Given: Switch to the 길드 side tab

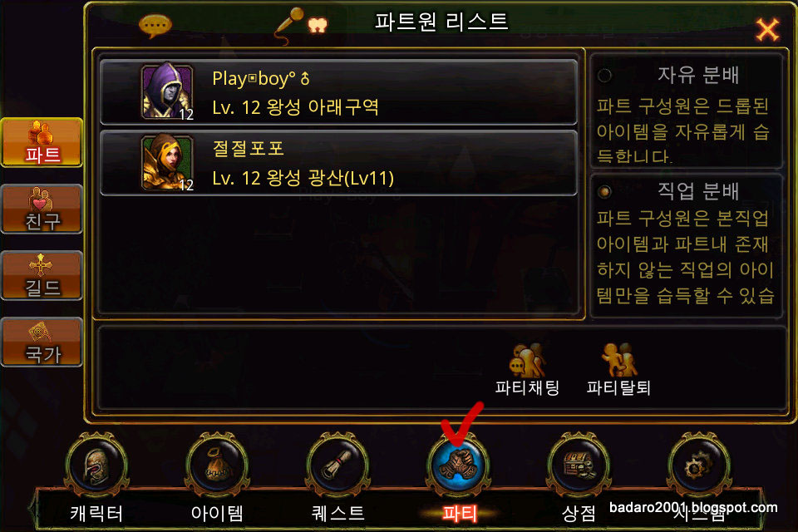Looking at the screenshot, I should 42,275.
